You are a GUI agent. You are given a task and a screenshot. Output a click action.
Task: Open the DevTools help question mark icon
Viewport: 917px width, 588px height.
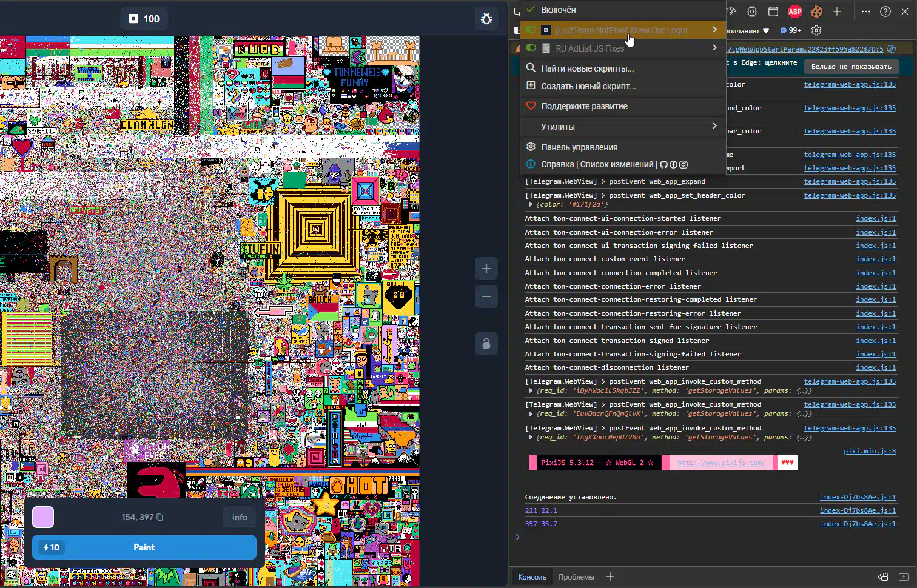(x=885, y=12)
